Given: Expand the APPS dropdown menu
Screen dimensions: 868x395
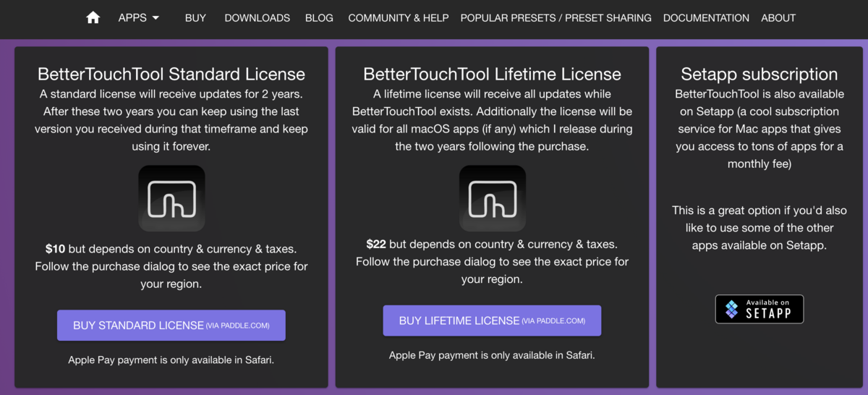Looking at the screenshot, I should [x=139, y=17].
